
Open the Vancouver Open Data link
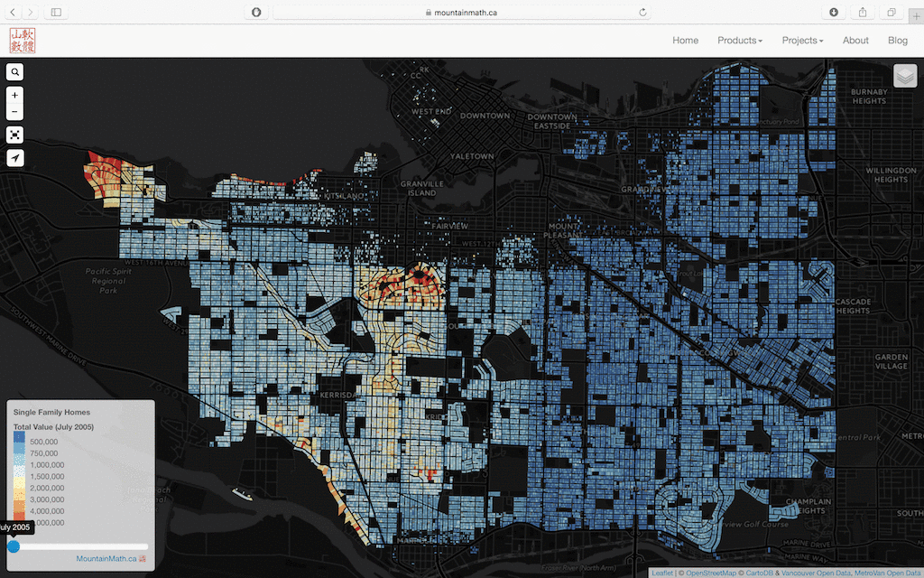816,573
